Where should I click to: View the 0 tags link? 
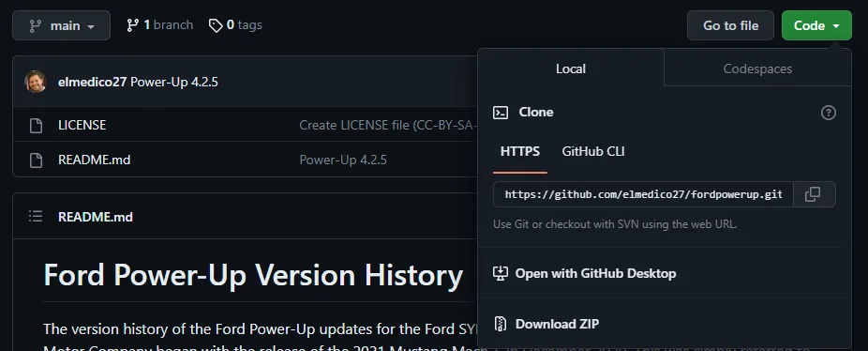(x=235, y=25)
